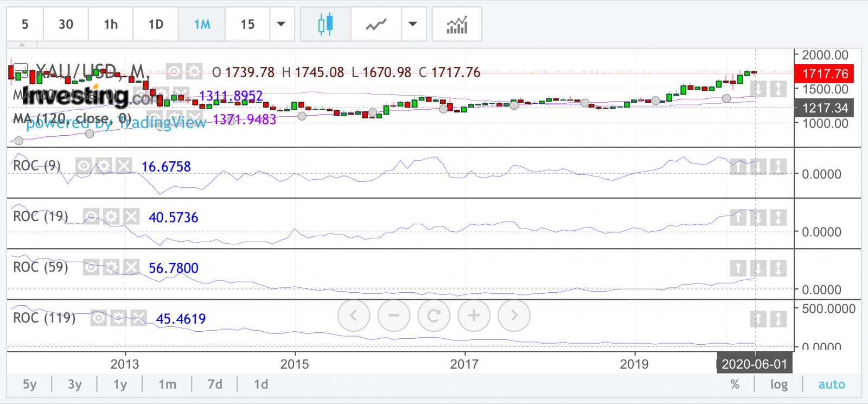Click the zoom out minus button
Image resolution: width=868 pixels, height=404 pixels.
point(394,315)
